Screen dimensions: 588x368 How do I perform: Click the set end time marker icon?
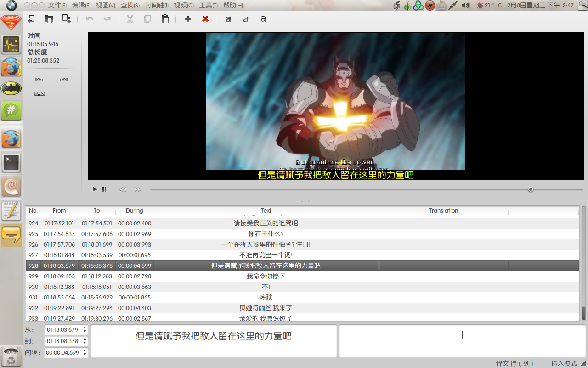pos(64,80)
